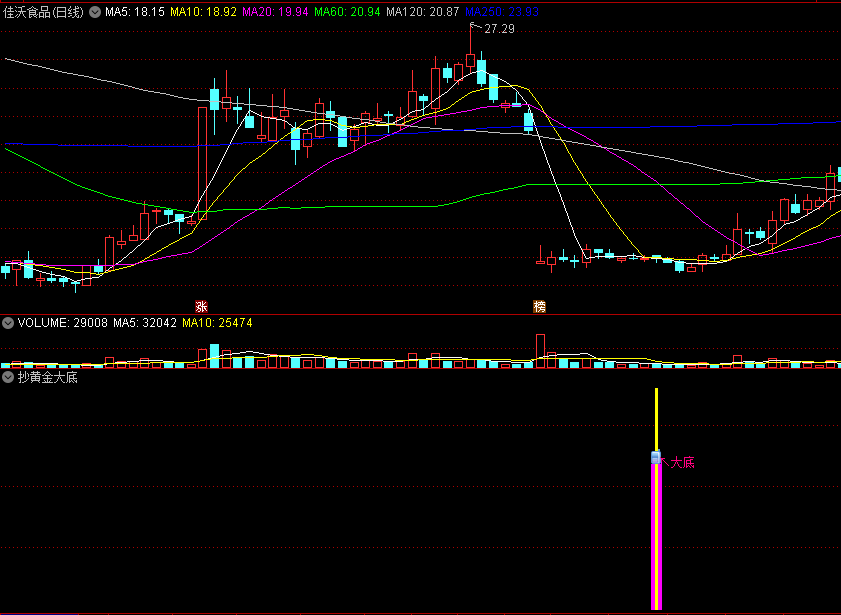This screenshot has height=615, width=841.
Task: Open the 抄黄金大底 indicator dropdown arrow
Action: [x=8, y=377]
